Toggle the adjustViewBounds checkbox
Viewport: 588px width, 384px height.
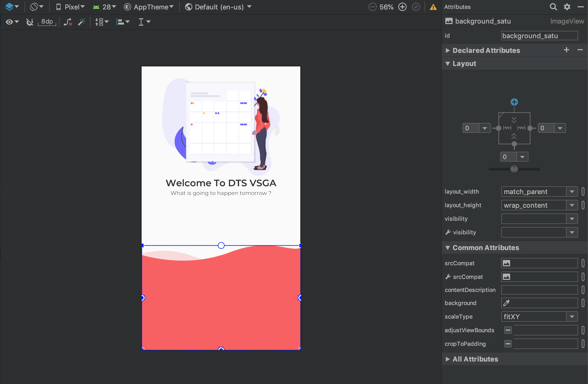[508, 330]
